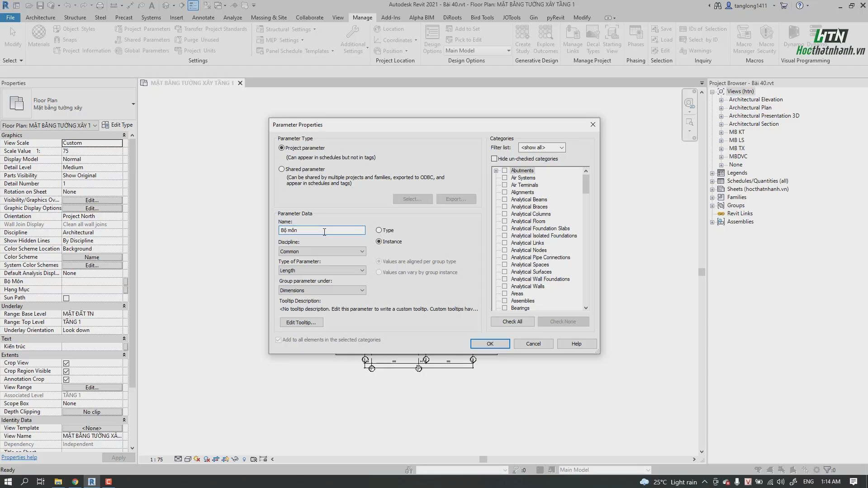
Task: Check the Areas category
Action: (505, 294)
